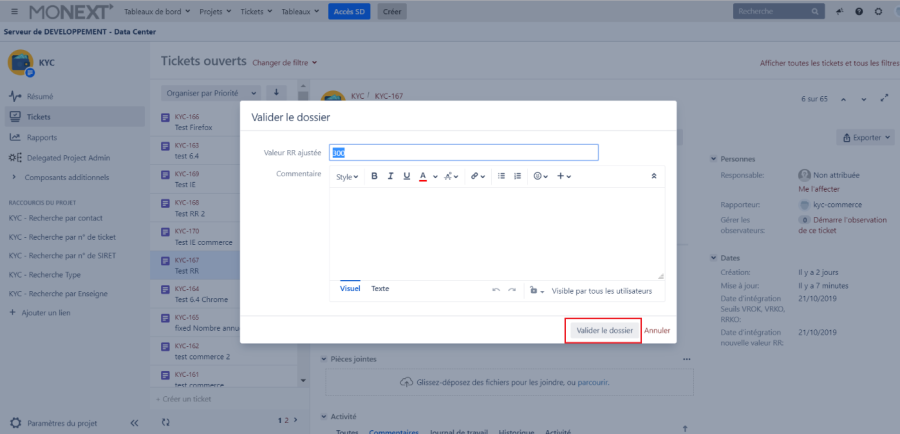Open the Style dropdown in toolbar
The height and width of the screenshot is (434, 900).
[346, 176]
